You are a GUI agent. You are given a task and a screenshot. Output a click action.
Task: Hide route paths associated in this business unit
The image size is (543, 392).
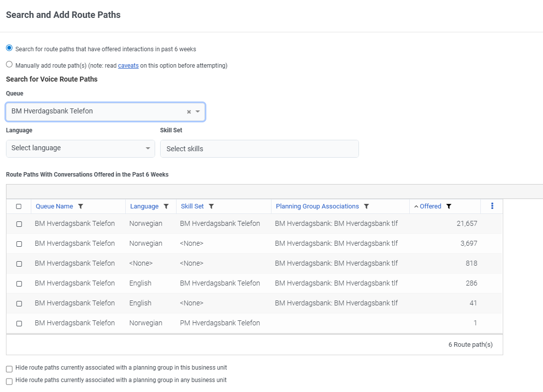click(x=9, y=369)
